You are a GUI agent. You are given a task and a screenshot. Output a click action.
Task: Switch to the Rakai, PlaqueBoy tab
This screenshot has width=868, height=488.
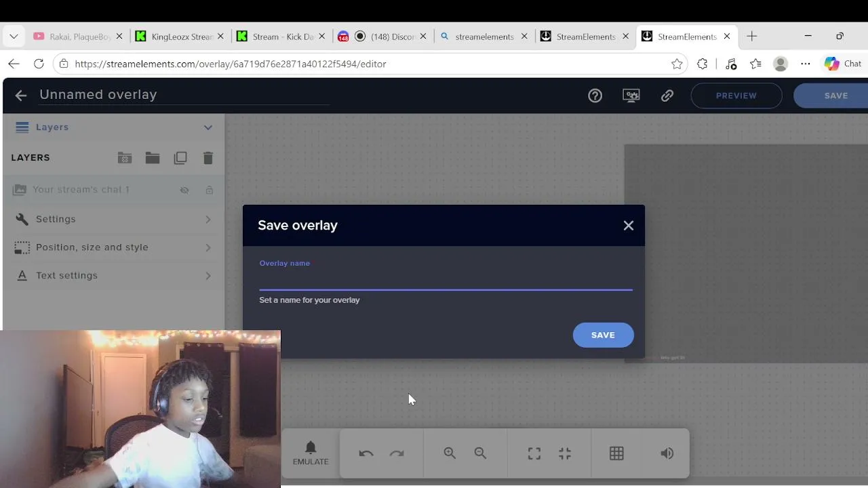[x=78, y=37]
